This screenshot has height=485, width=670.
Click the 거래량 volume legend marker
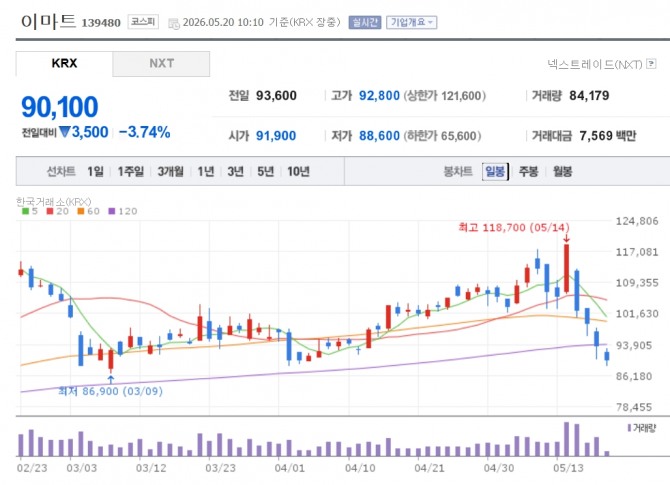coord(629,428)
